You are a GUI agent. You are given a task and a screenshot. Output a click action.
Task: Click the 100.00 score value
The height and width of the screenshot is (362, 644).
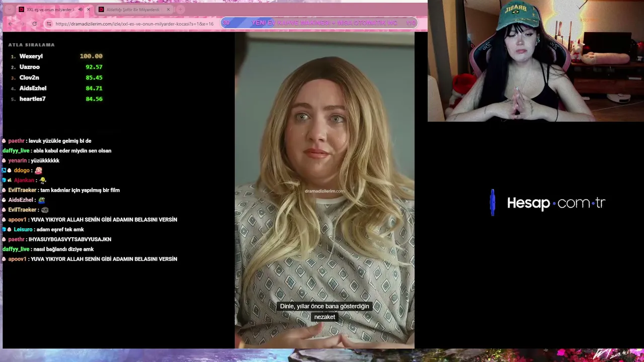[91, 56]
